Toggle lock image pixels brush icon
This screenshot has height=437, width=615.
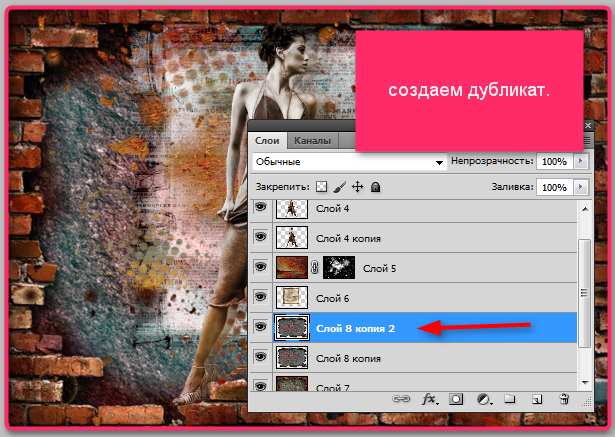[340, 187]
